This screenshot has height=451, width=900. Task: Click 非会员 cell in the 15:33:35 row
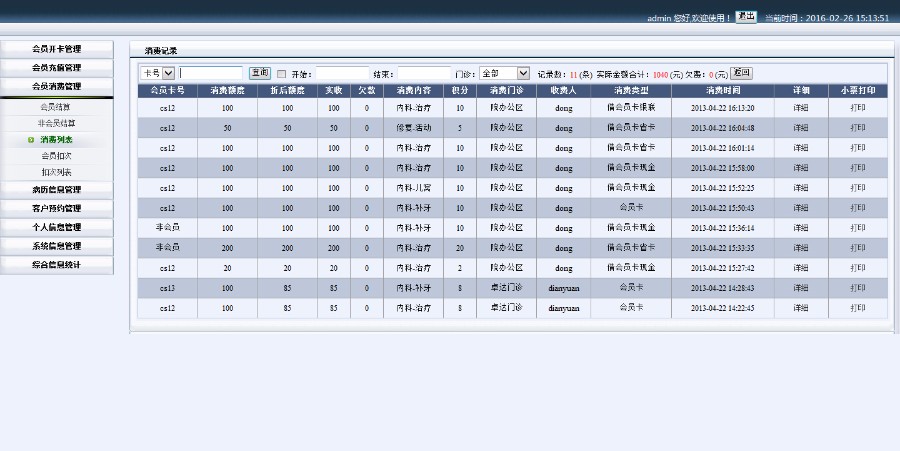tap(167, 248)
